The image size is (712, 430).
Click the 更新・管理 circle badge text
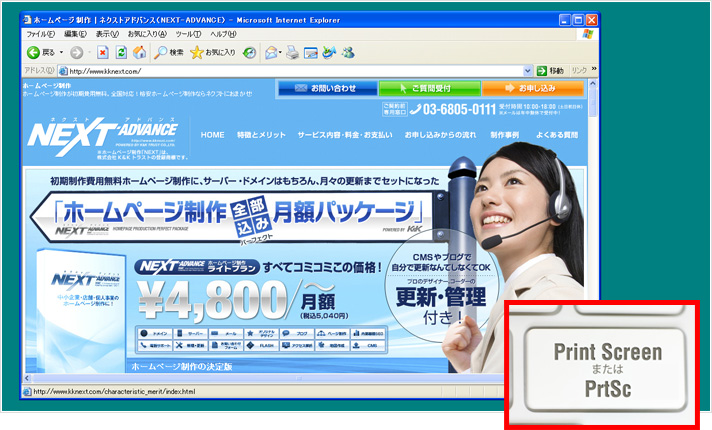(440, 297)
